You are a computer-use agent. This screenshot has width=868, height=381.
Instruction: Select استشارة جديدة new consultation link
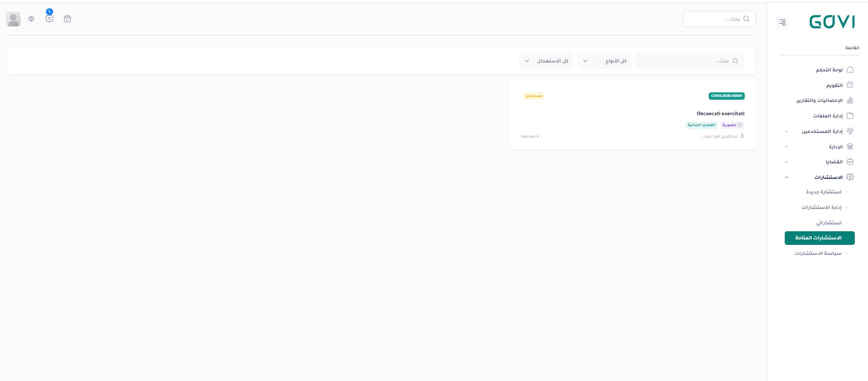tap(823, 192)
